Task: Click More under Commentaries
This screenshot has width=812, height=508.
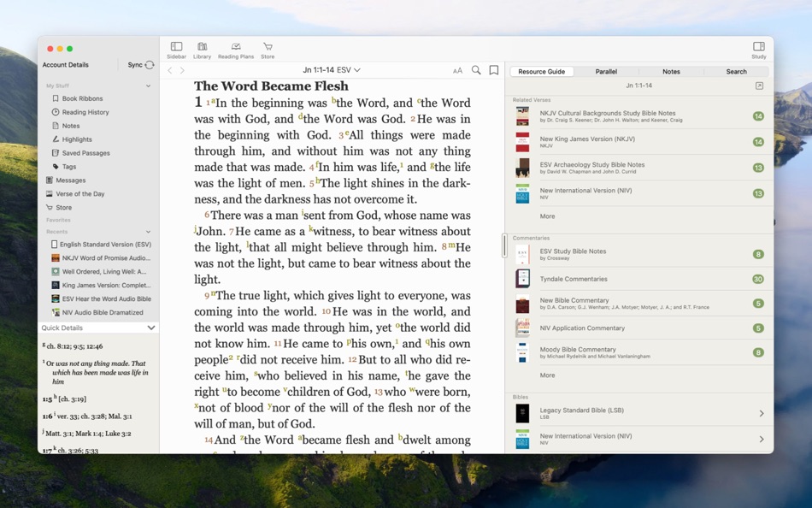Action: pyautogui.click(x=547, y=375)
